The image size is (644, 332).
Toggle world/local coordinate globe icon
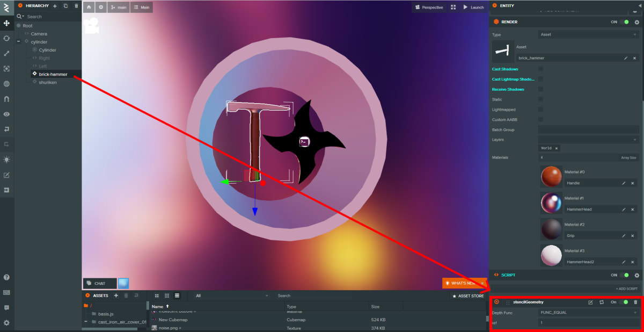click(x=6, y=84)
